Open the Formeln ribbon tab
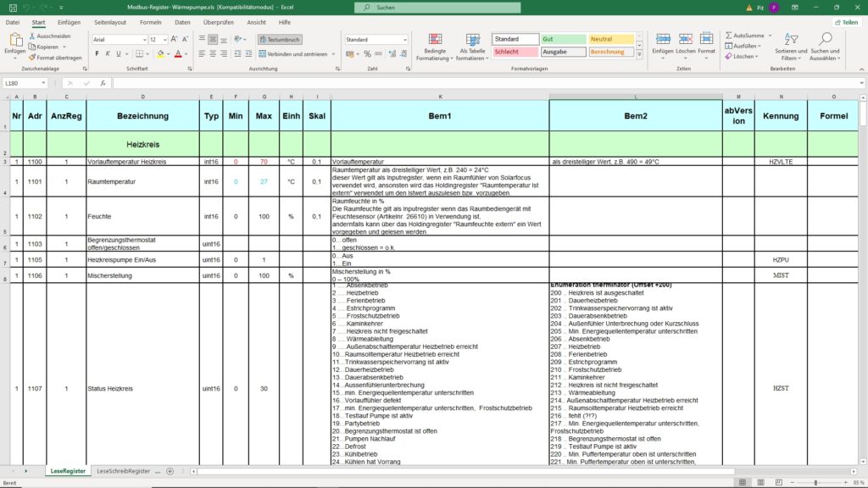Image resolution: width=868 pixels, height=488 pixels. click(150, 22)
